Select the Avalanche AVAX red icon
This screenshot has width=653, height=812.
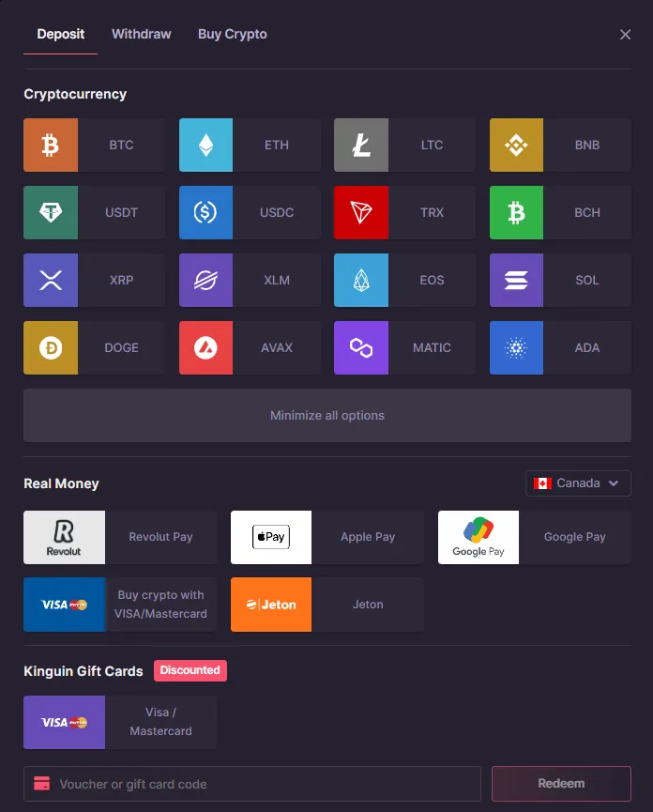pos(205,347)
